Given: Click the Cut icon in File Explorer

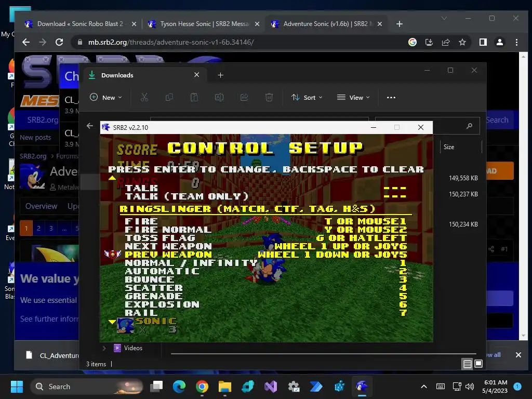Looking at the screenshot, I should click(144, 97).
